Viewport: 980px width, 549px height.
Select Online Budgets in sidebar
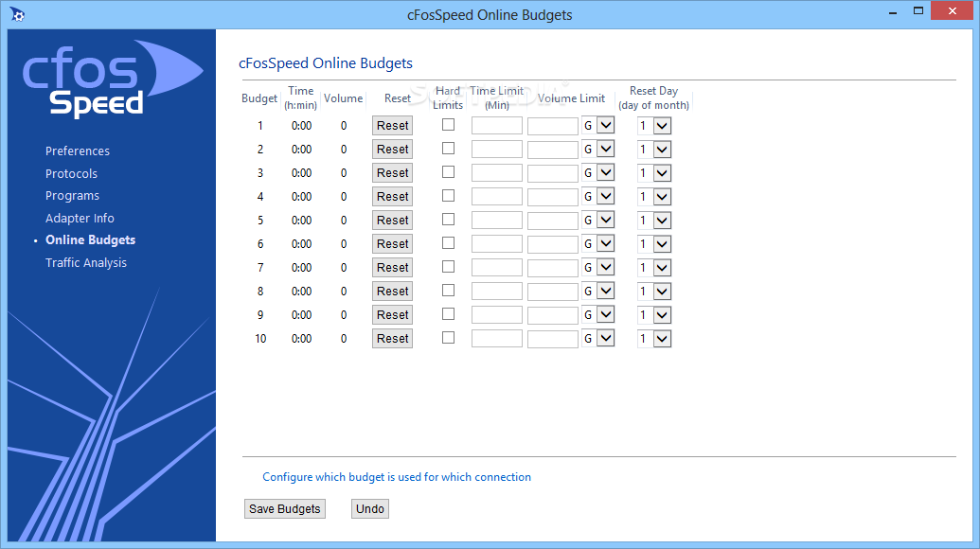(91, 240)
